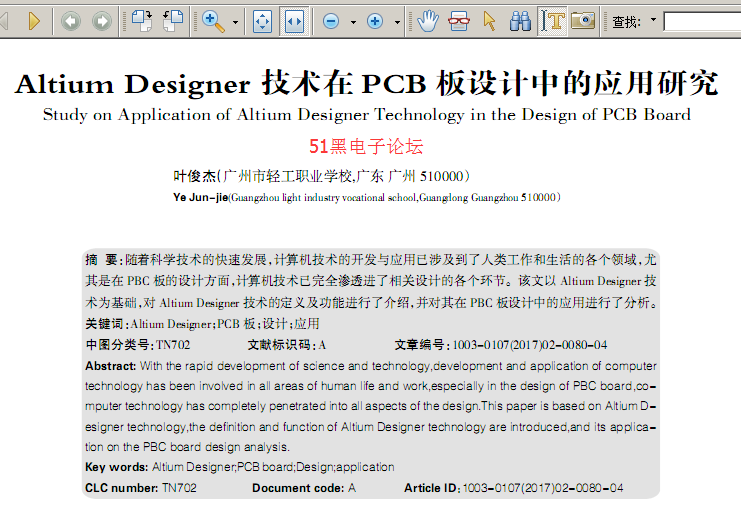741x524 pixels.
Task: Click the red 51黑电子论坛 text
Action: tap(366, 146)
